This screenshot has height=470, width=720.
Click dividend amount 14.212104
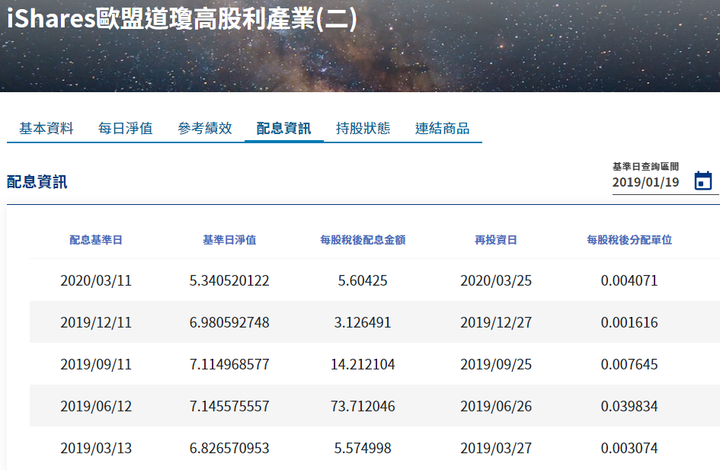point(363,364)
